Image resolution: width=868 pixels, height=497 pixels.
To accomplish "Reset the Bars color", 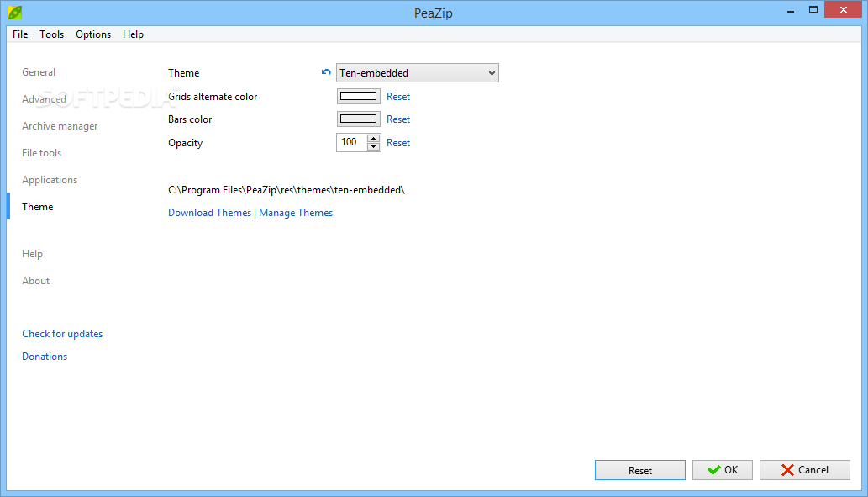I will pyautogui.click(x=398, y=119).
